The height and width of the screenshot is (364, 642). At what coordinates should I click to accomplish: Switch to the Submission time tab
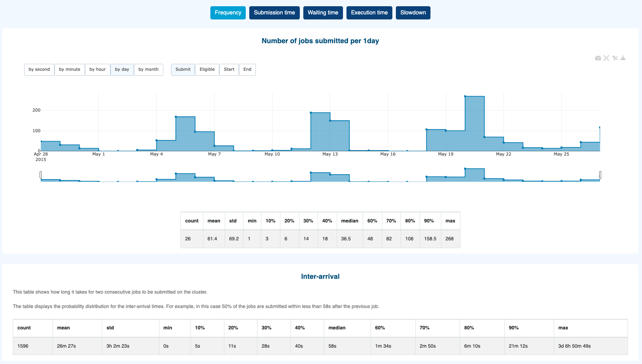click(274, 13)
